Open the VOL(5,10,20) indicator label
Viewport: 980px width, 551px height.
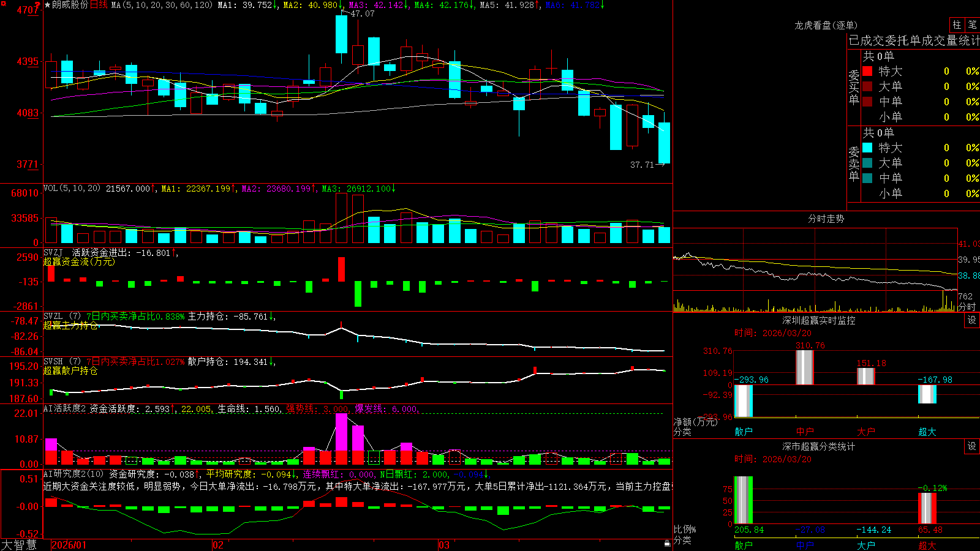click(x=72, y=189)
